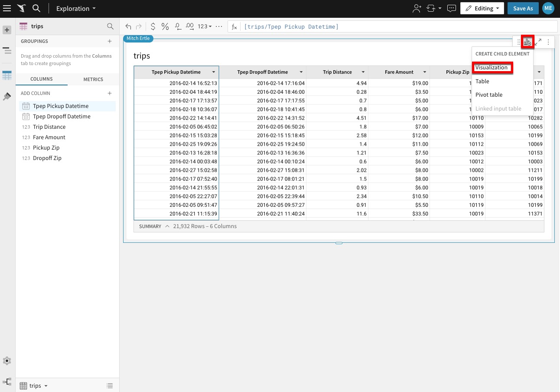This screenshot has width=560, height=392.
Task: Open Tpep Pickup Datetime column header dropdown
Action: coord(214,72)
